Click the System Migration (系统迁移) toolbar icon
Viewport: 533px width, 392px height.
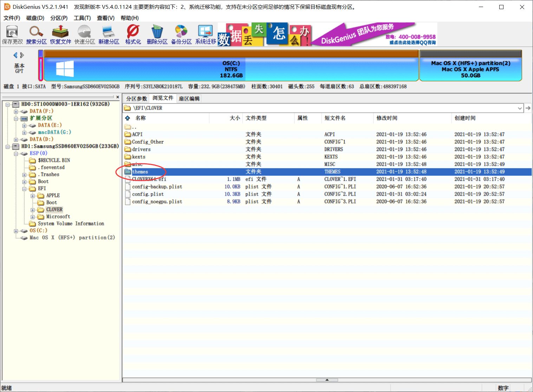pyautogui.click(x=206, y=35)
